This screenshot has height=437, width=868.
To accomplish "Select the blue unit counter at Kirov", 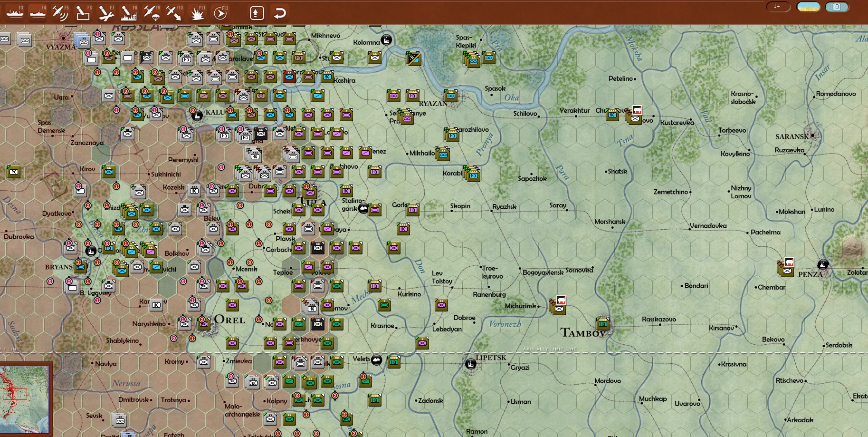I will tap(109, 171).
